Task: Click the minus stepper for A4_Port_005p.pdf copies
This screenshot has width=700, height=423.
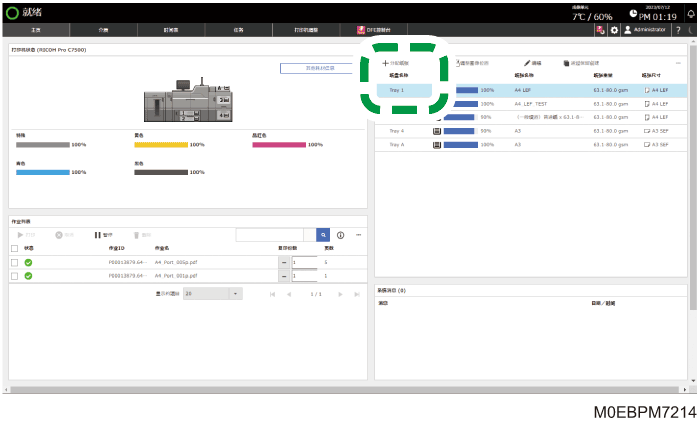Action: point(284,262)
